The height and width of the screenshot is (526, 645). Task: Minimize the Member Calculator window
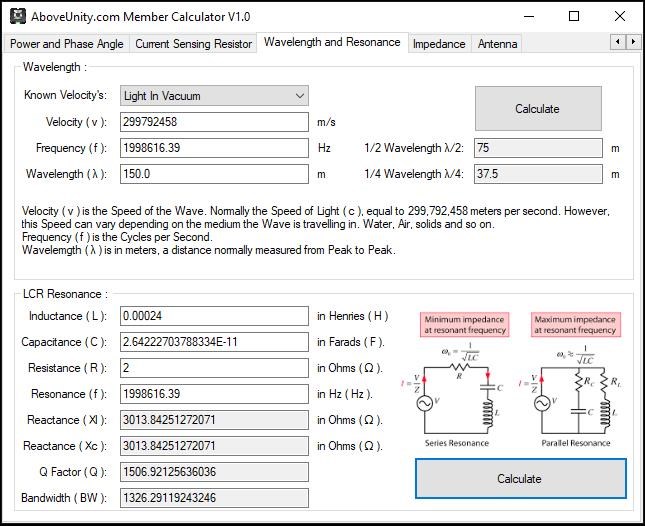[x=529, y=16]
